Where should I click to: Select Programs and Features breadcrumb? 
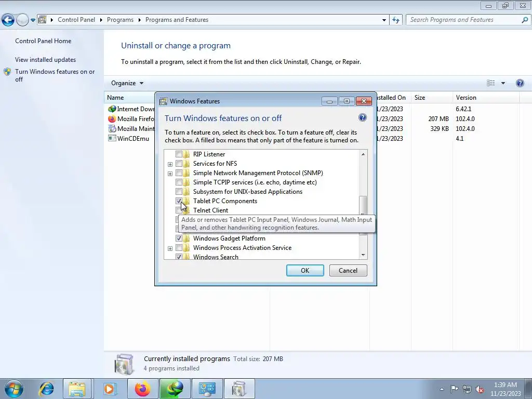tap(177, 20)
